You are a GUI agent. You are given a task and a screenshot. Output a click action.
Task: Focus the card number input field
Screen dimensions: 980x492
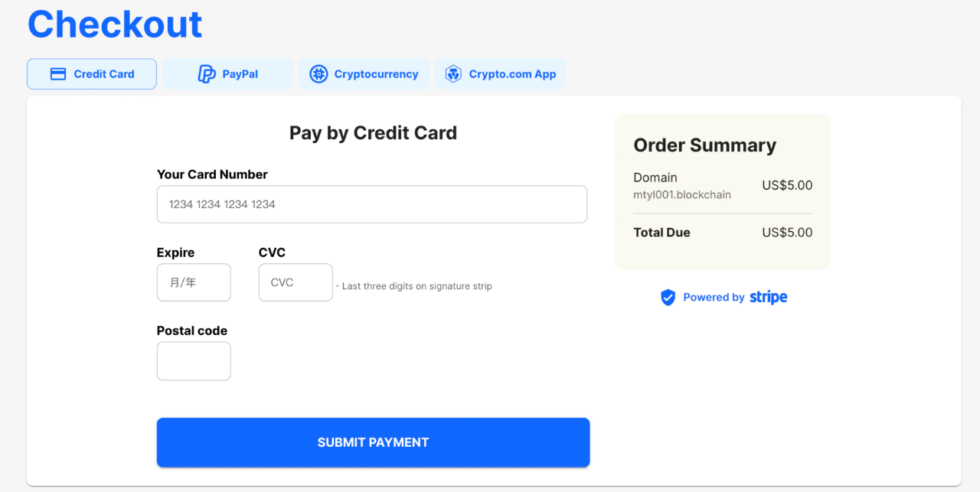pyautogui.click(x=372, y=204)
